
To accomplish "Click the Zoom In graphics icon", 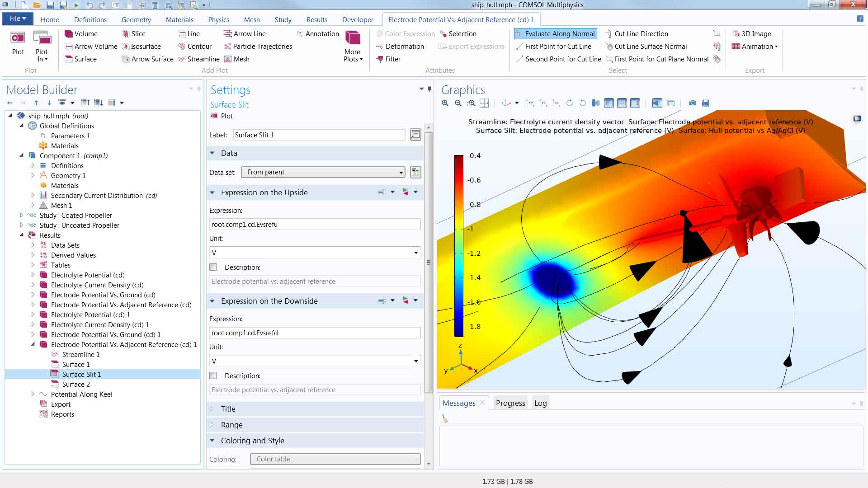I will 445,103.
